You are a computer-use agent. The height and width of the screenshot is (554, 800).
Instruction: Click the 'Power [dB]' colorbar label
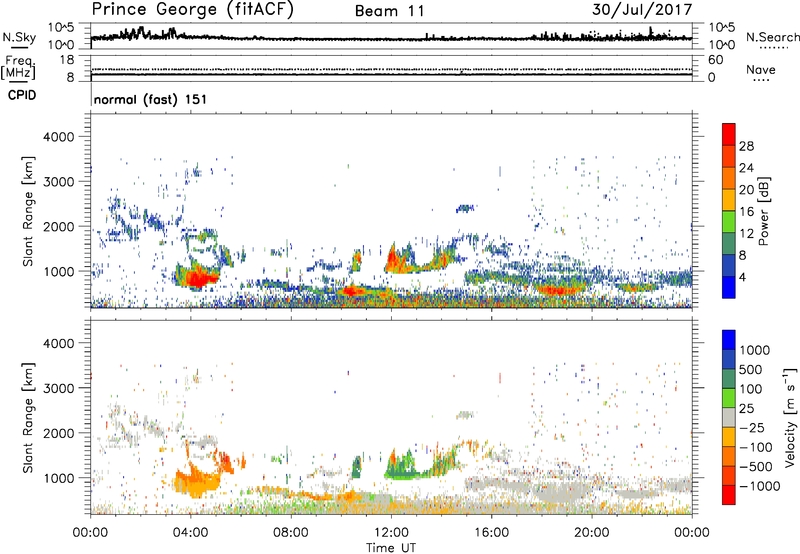pos(763,211)
